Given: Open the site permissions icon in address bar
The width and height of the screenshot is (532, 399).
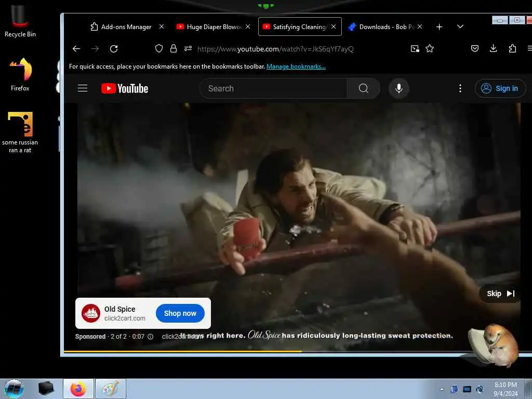Looking at the screenshot, I should (x=188, y=48).
